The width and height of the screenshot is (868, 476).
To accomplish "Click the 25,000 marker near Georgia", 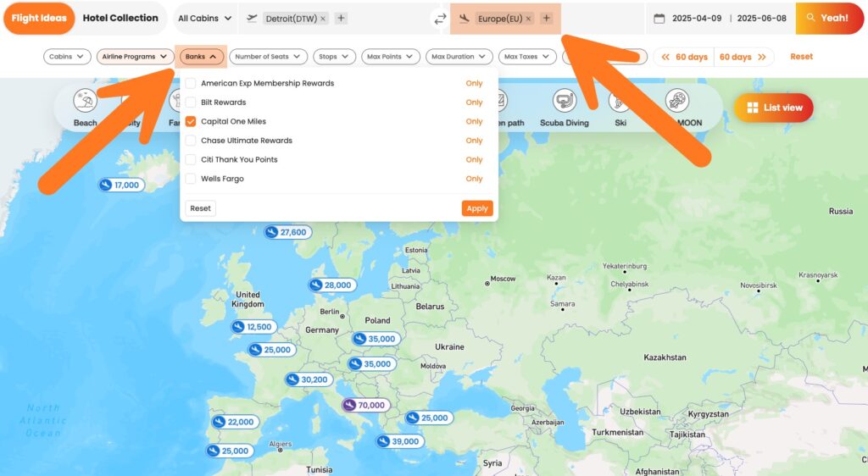I will [429, 418].
